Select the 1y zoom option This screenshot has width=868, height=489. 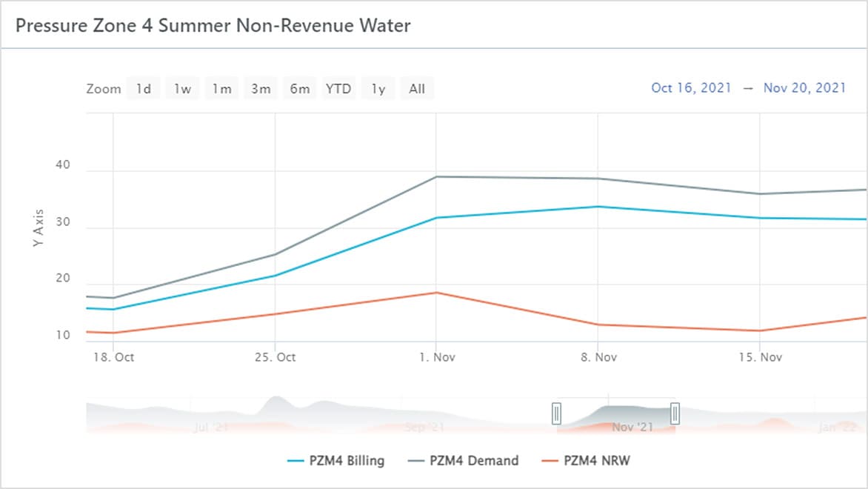[378, 88]
